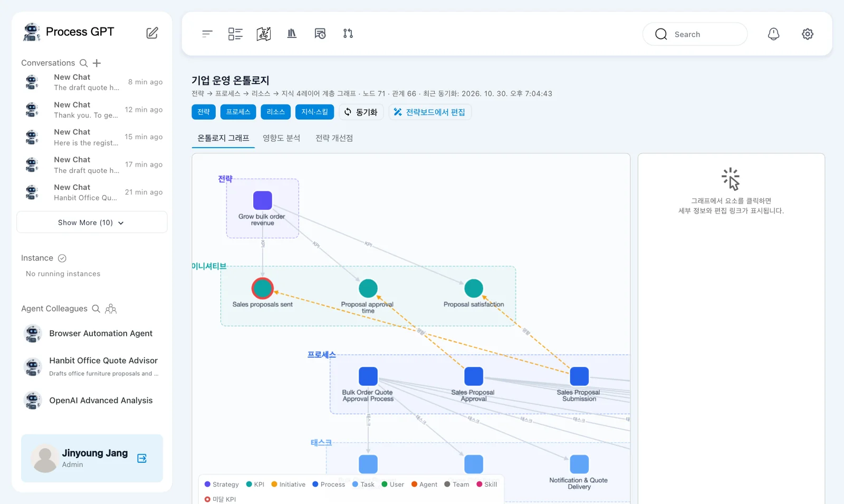Add a new conversation with plus icon
The width and height of the screenshot is (844, 504).
[97, 63]
